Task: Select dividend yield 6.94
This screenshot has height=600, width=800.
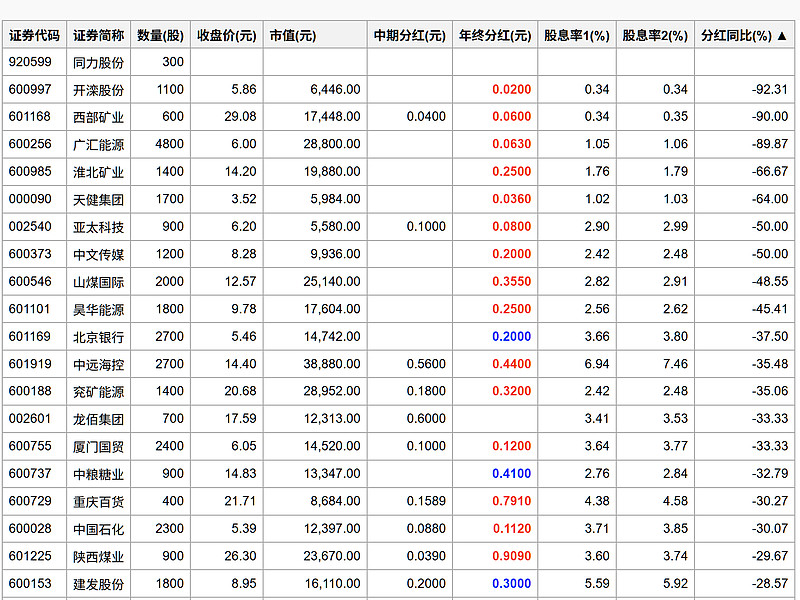Action: click(597, 364)
